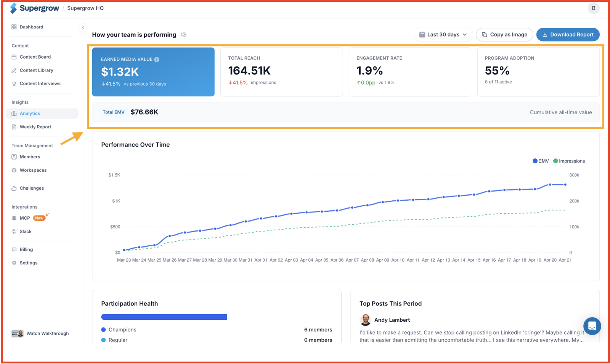Viewport: 610px width, 364px height.
Task: Click '6 members' Champions count
Action: pos(318,330)
